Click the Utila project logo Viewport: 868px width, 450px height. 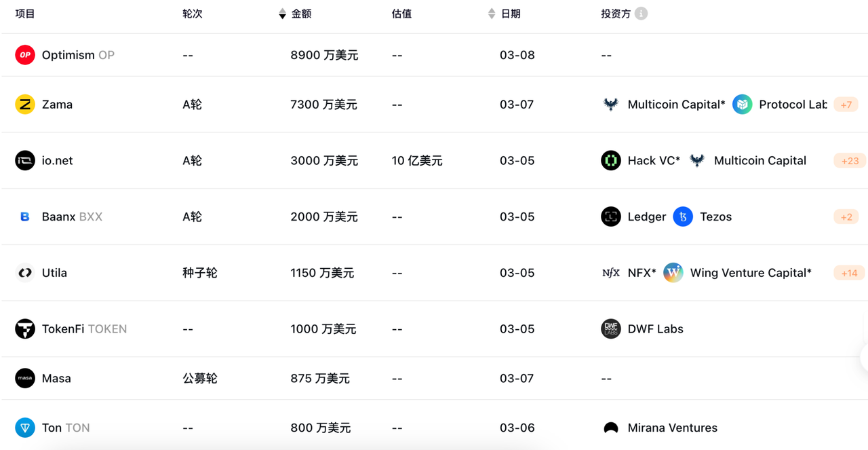point(24,273)
